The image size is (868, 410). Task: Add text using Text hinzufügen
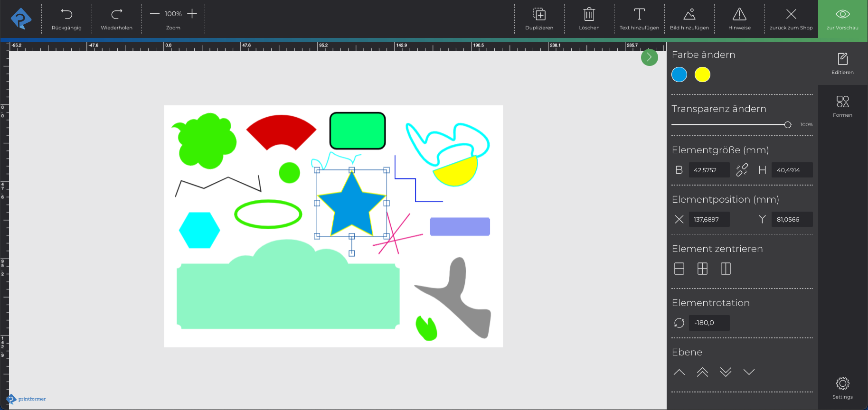(639, 15)
